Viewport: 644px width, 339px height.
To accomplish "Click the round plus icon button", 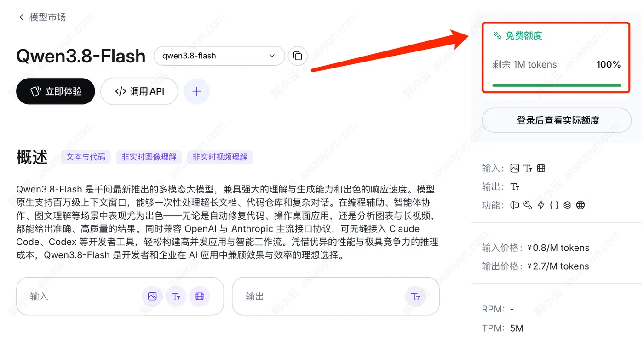I will 196,91.
